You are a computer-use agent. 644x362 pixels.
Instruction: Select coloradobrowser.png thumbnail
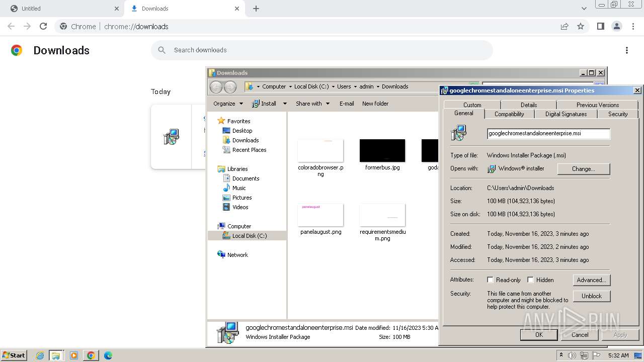pyautogui.click(x=320, y=151)
